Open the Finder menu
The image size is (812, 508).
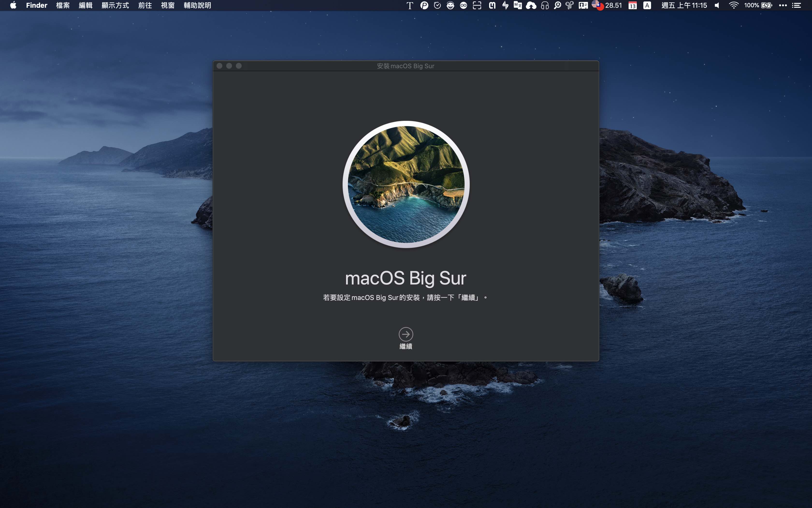36,5
